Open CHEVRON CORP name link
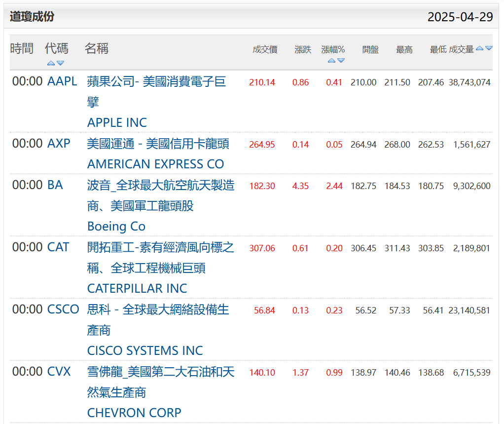The width and height of the screenshot is (504, 424). [134, 413]
